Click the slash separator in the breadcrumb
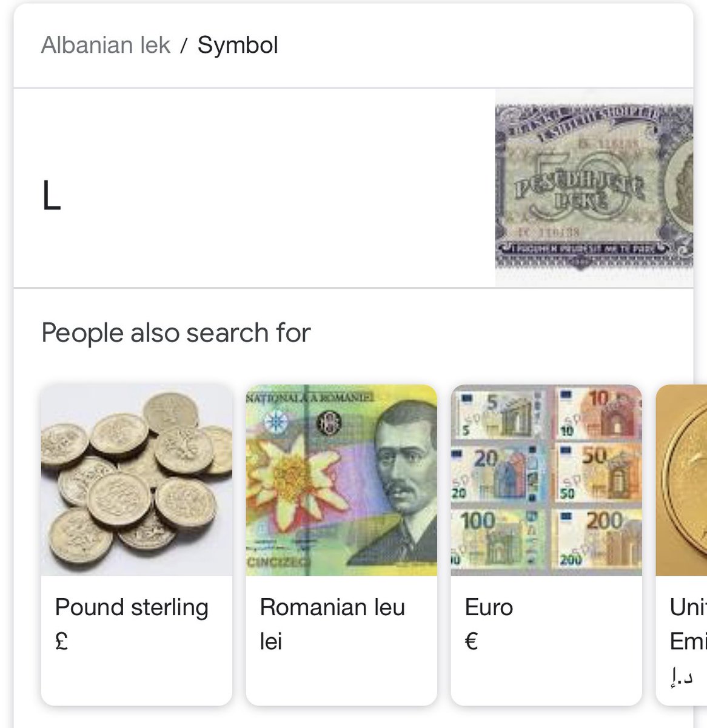The width and height of the screenshot is (707, 728). 184,46
